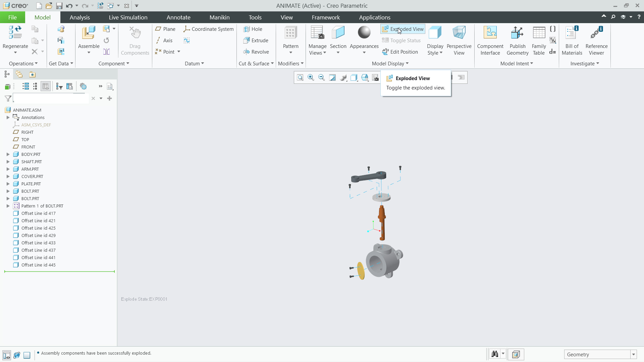Open the Model Display group dropdown
Screen dimensions: 644x362
pyautogui.click(x=390, y=64)
